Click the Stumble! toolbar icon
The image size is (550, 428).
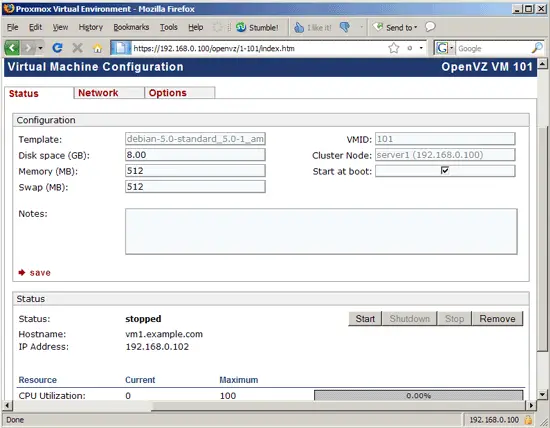pos(241,27)
